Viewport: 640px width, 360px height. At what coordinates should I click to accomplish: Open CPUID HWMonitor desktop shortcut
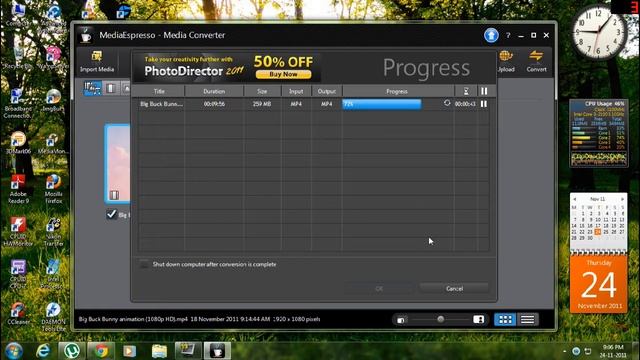click(18, 231)
